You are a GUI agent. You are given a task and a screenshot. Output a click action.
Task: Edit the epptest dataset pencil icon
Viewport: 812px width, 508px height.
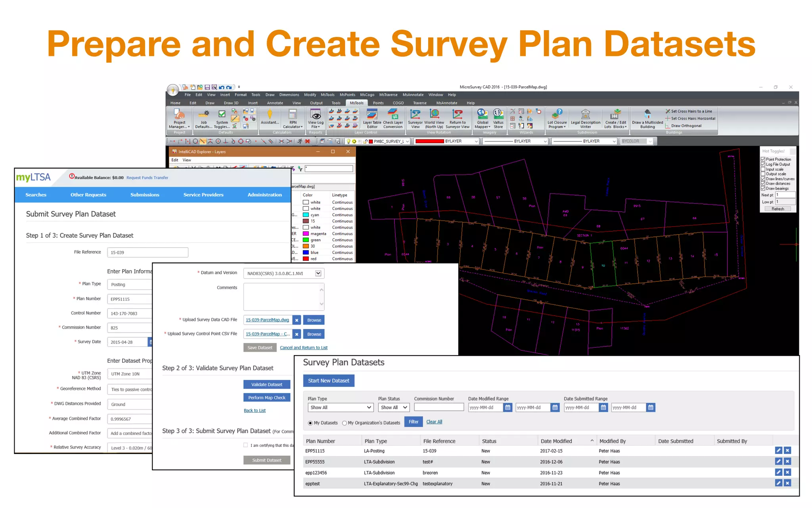(778, 483)
